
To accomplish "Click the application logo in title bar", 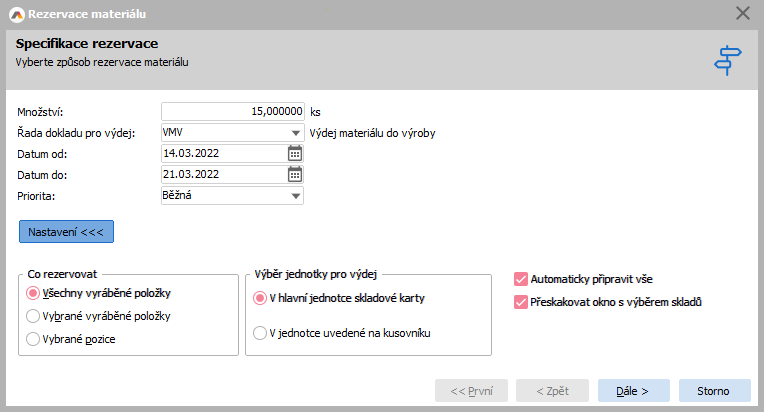I will click(x=15, y=13).
